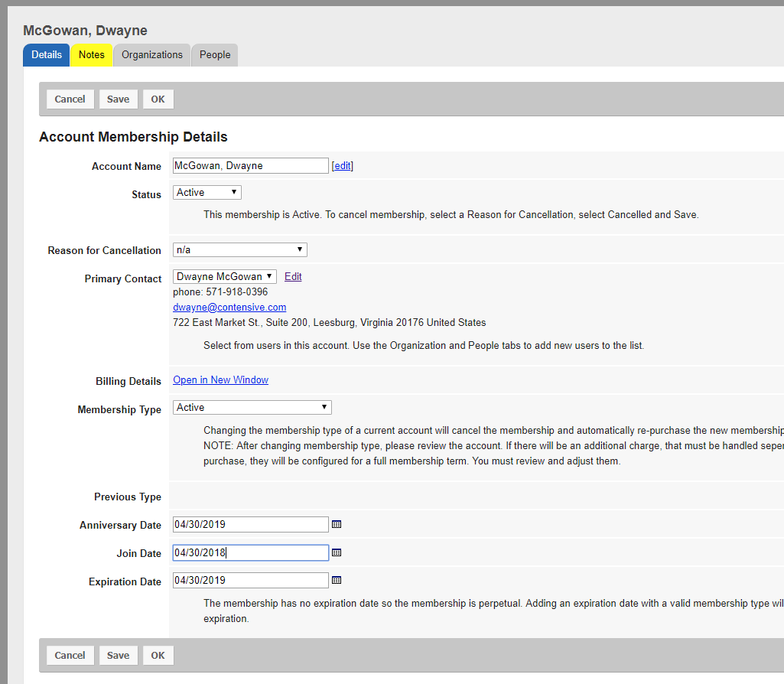Screen dimensions: 784x684
Task: Click the 'Reason for Cancellation' label
Action: point(105,250)
